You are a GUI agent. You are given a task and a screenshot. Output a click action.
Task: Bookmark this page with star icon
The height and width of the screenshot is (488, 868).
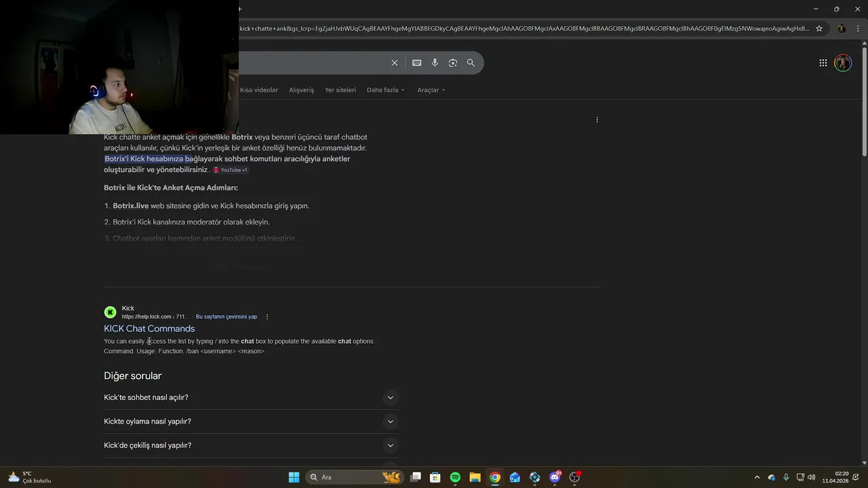pyautogui.click(x=819, y=28)
